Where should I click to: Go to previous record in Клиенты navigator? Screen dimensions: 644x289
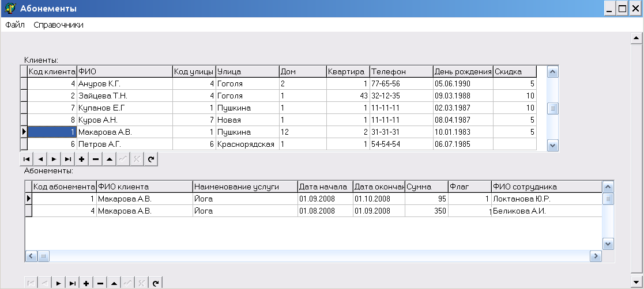pos(40,159)
